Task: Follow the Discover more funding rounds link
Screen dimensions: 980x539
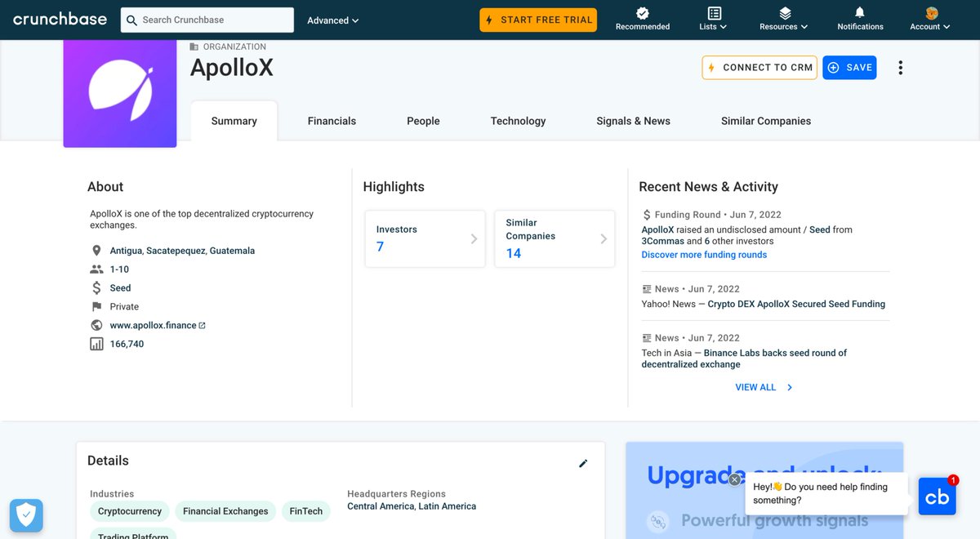Action: click(704, 254)
